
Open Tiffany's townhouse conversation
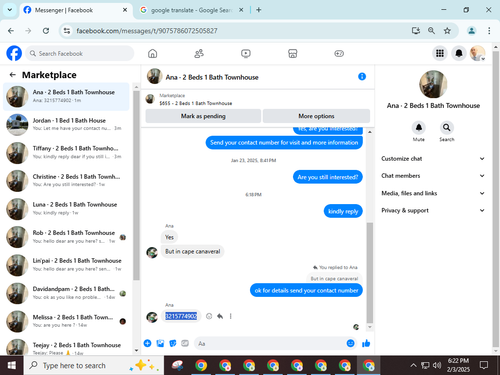coord(66,153)
